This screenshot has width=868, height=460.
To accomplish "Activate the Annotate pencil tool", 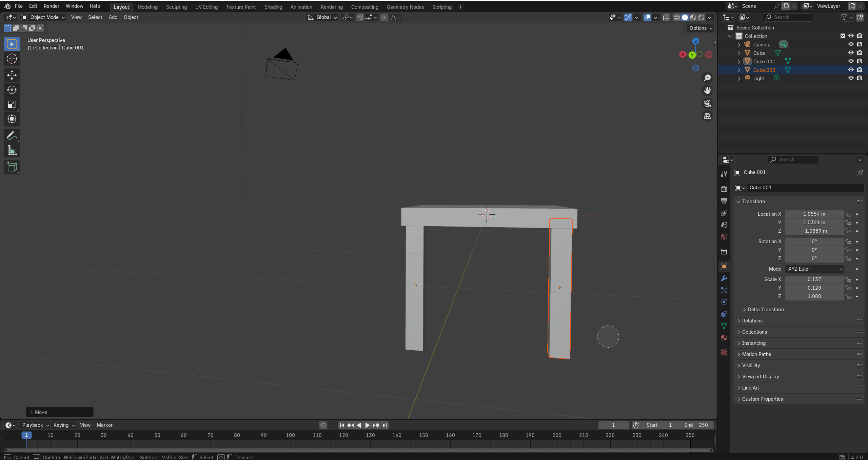I will (12, 136).
